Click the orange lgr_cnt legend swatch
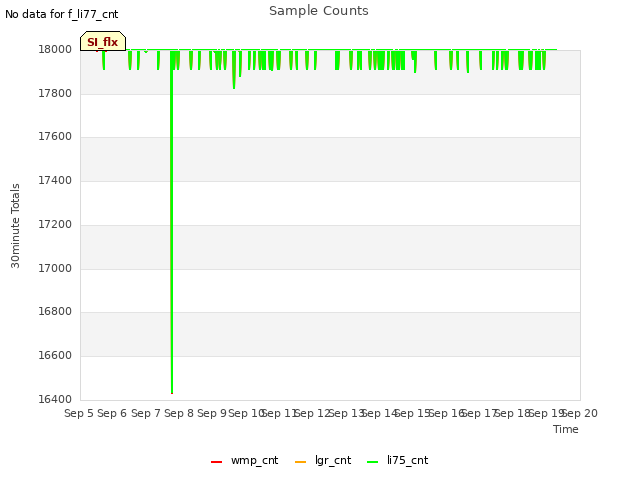Viewport: 640px width, 480px height. (x=300, y=462)
